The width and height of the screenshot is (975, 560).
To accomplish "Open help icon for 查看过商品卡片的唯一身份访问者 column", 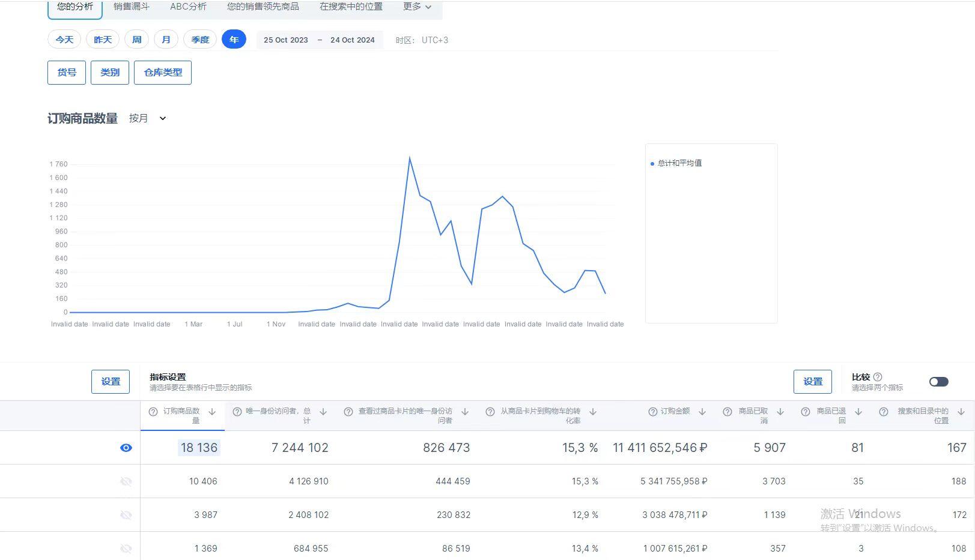I will tap(348, 412).
